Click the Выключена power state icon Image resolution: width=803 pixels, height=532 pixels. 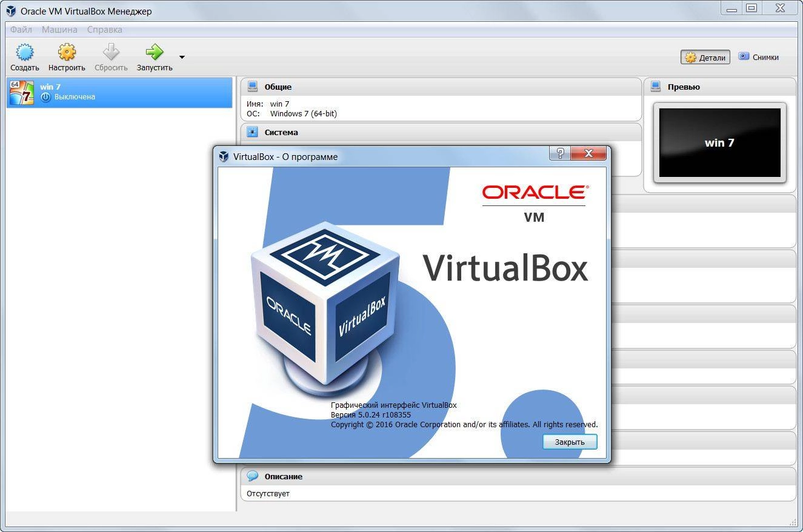point(45,97)
